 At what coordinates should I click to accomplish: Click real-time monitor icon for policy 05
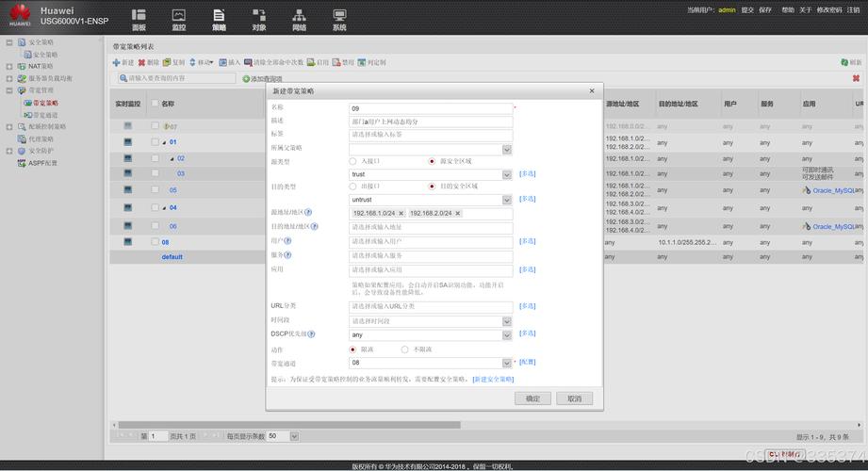[128, 190]
